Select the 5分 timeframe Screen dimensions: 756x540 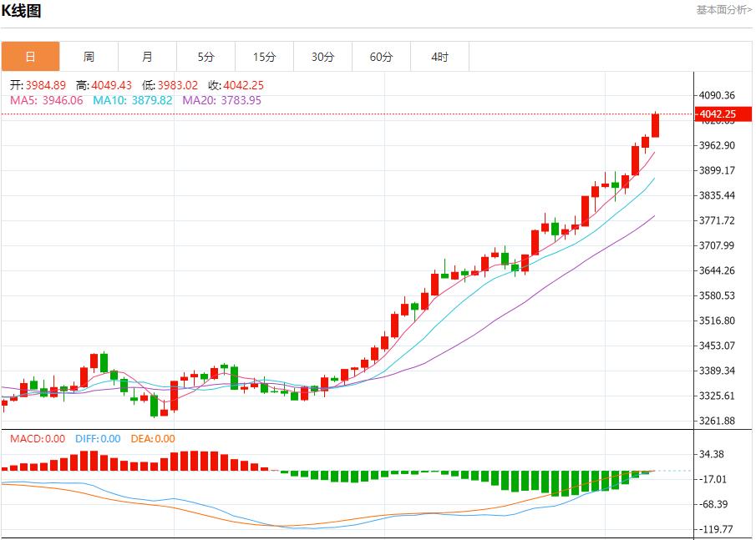[205, 56]
